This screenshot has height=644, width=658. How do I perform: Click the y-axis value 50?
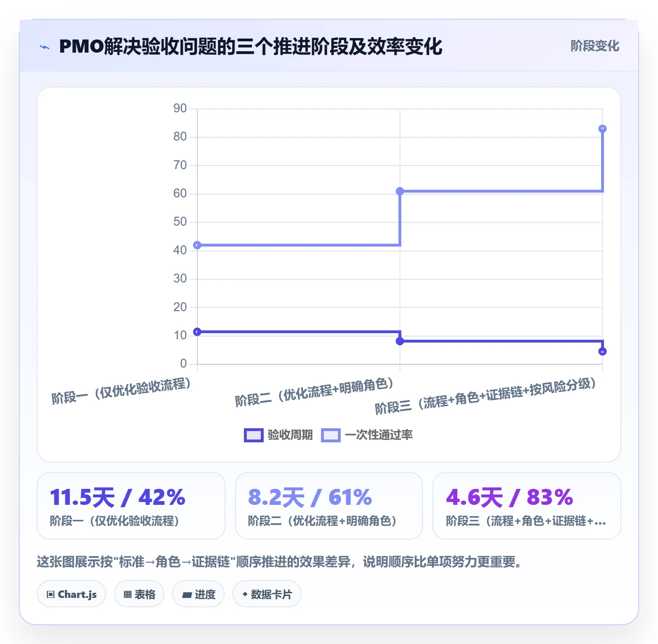180,222
